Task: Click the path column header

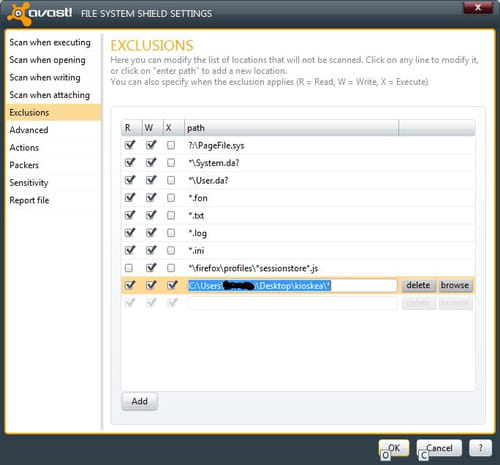Action: click(291, 128)
